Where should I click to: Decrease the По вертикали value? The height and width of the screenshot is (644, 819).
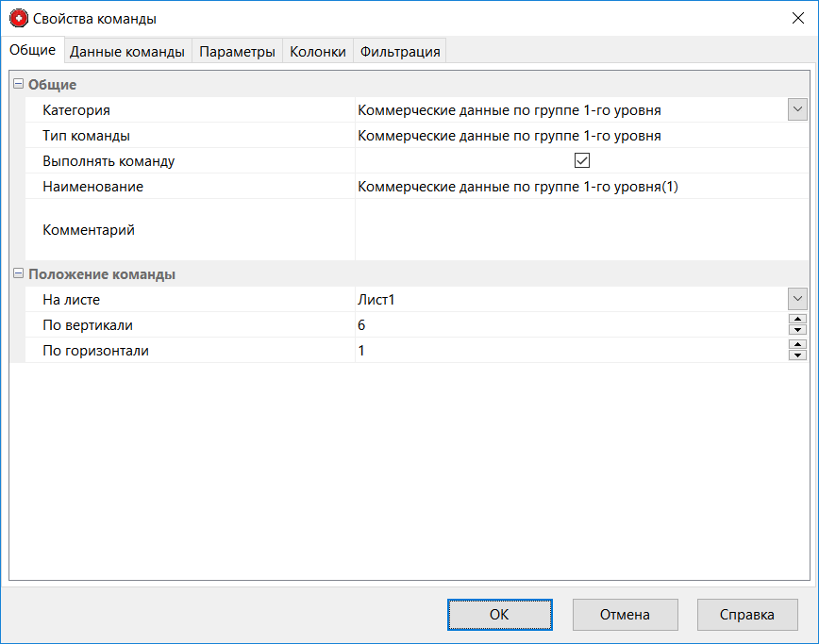click(798, 330)
